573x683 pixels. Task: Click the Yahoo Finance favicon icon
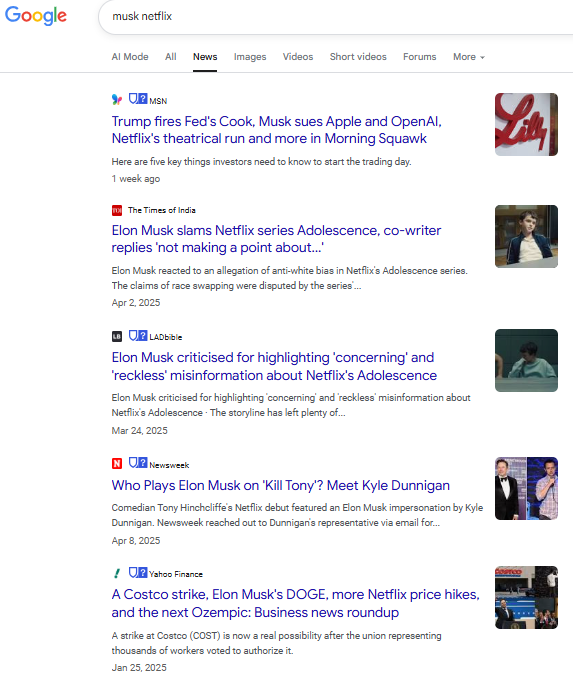[117, 573]
